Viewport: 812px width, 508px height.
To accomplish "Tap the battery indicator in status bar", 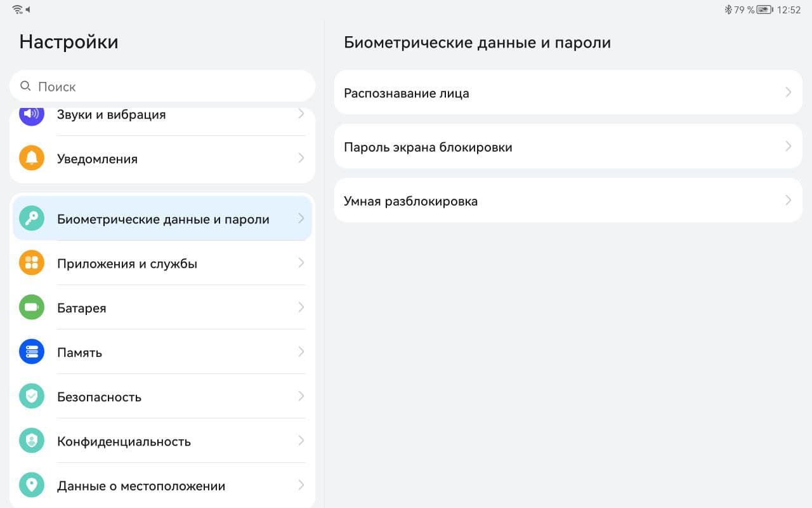I will point(764,10).
